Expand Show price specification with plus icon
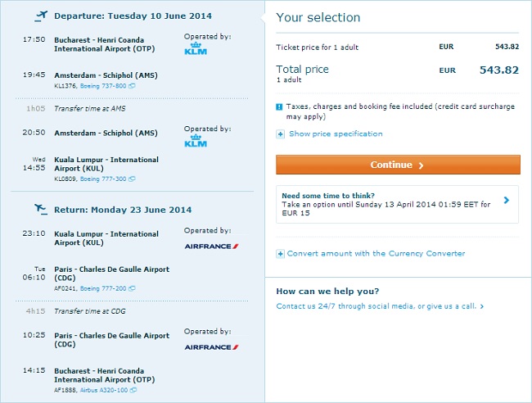Screen dimensions: 532x403 tap(280, 134)
